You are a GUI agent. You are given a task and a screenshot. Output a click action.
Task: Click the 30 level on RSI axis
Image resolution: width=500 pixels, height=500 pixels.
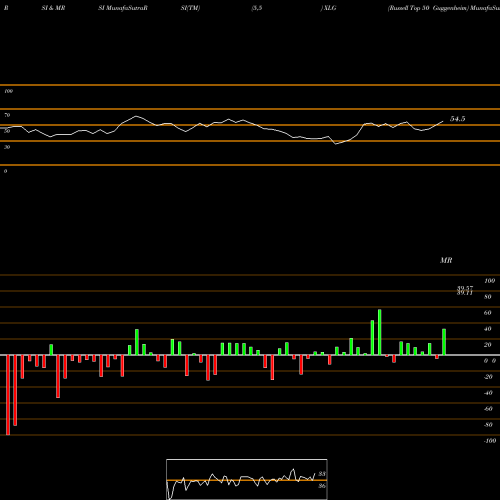tap(7, 147)
